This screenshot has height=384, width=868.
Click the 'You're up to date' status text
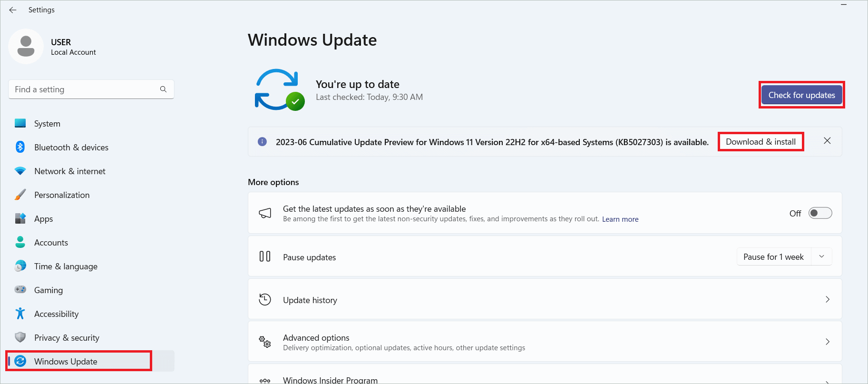358,84
